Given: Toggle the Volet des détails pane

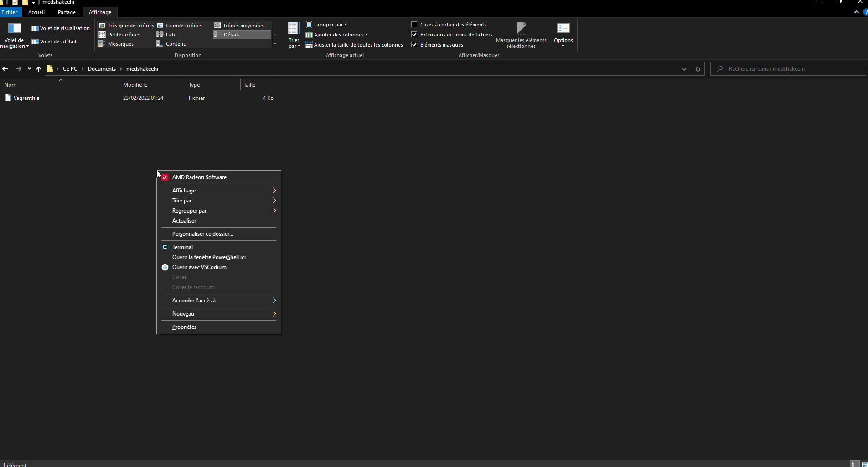Looking at the screenshot, I should (55, 42).
